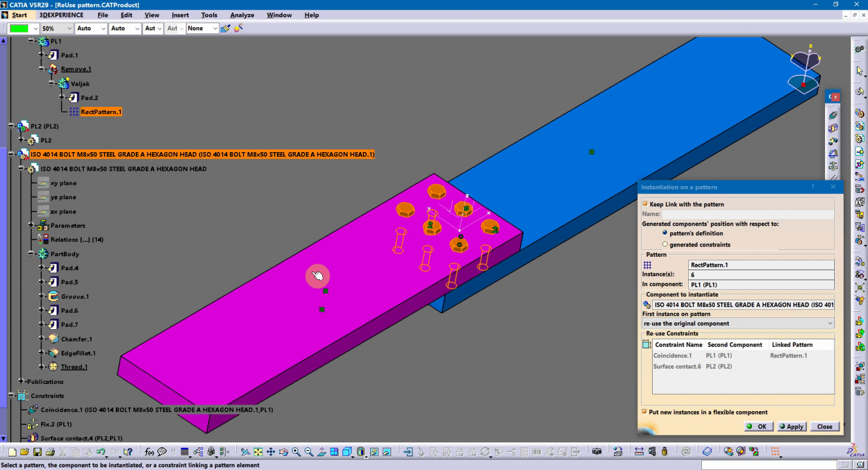The width and height of the screenshot is (868, 470).
Task: Click the Apply button in the dialog
Action: pyautogui.click(x=791, y=426)
